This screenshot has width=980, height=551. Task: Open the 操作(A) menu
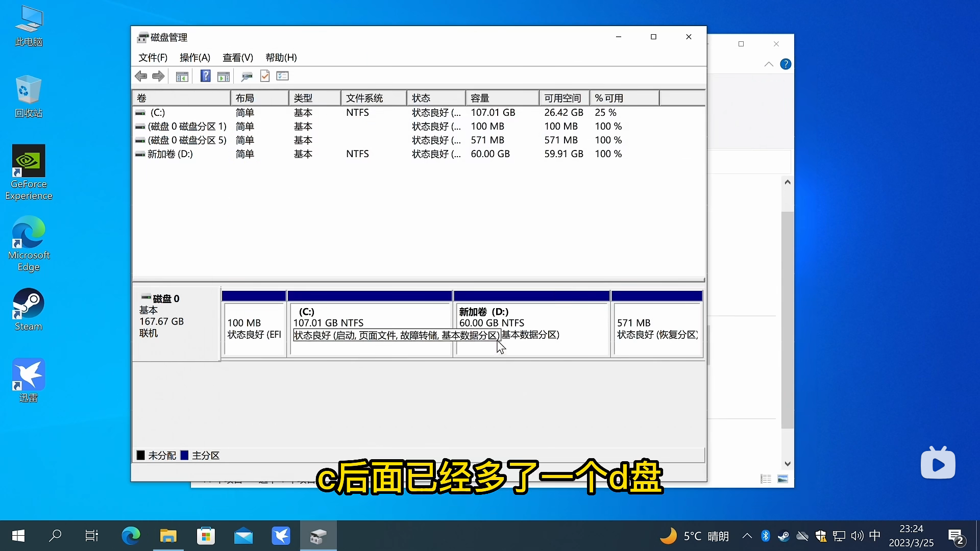194,58
